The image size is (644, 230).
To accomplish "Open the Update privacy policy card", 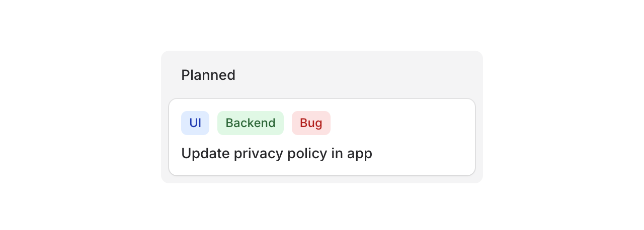I will point(322,153).
